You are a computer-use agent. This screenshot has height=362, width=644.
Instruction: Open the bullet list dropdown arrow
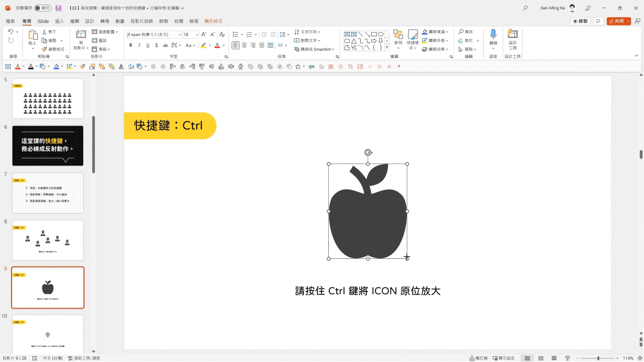[242, 34]
